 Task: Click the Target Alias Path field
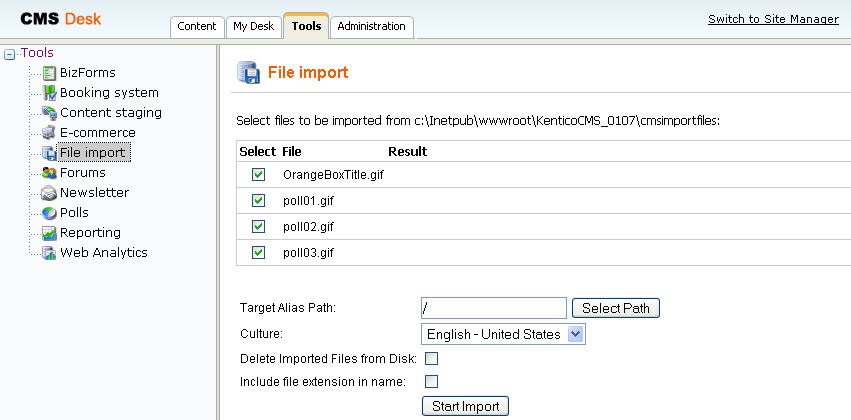[494, 308]
